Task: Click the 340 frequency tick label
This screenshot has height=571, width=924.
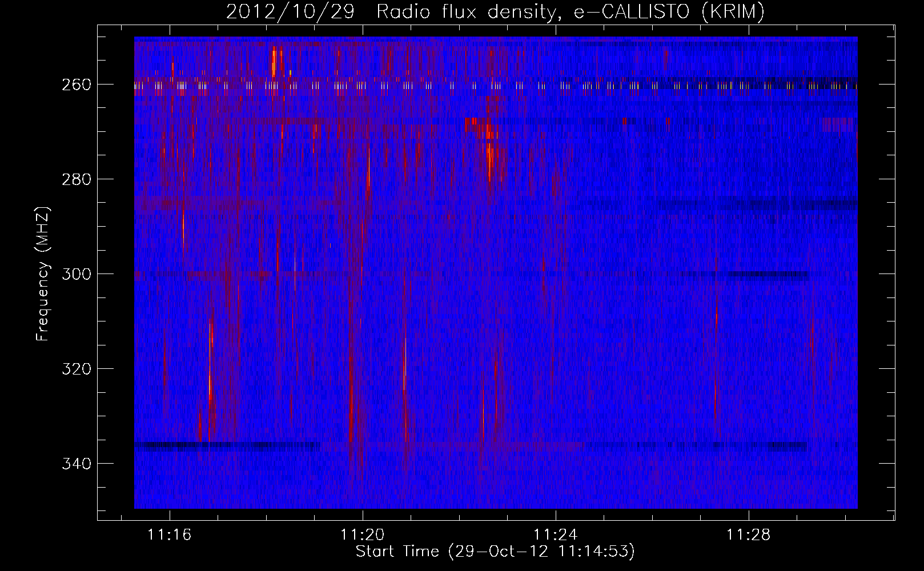Action: click(x=75, y=464)
